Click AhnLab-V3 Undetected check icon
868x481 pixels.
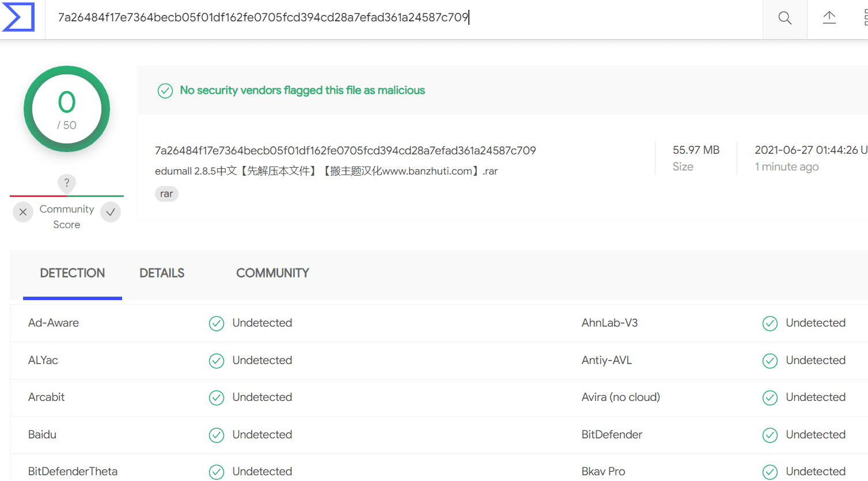(770, 324)
